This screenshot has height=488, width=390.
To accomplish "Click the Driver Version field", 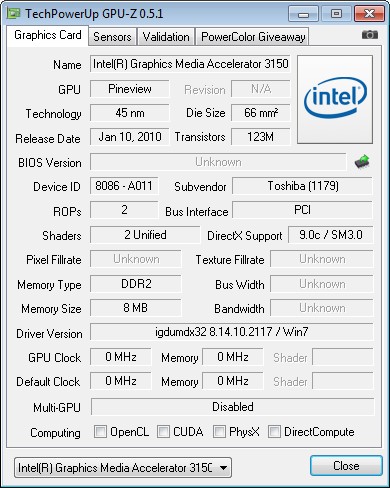I will tap(232, 332).
